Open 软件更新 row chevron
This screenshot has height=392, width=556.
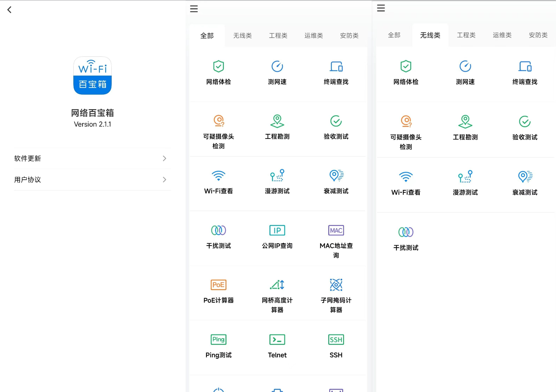point(164,158)
